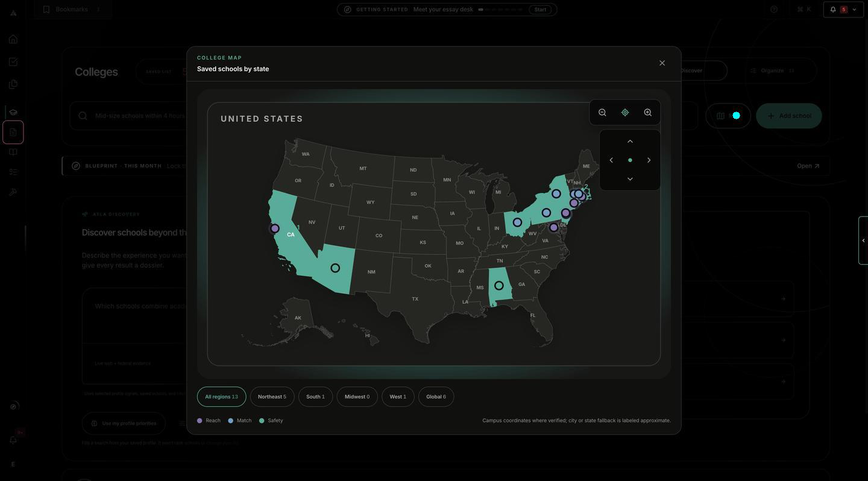Zoom in on the college map

648,113
